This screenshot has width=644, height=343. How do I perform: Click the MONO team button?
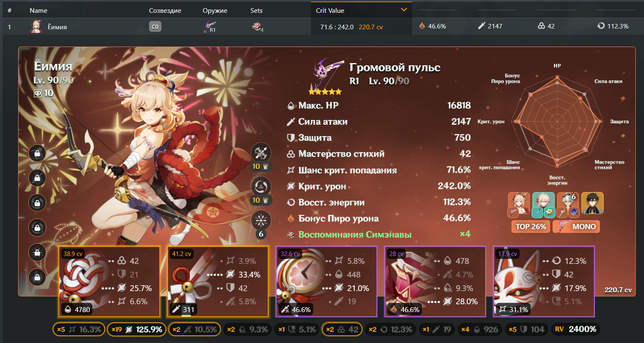pyautogui.click(x=576, y=226)
